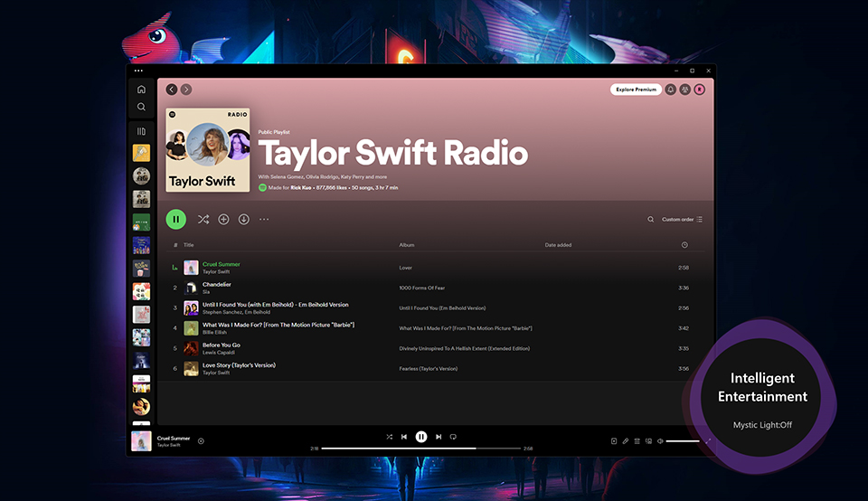Open the Custom order sort dropdown

(x=682, y=219)
